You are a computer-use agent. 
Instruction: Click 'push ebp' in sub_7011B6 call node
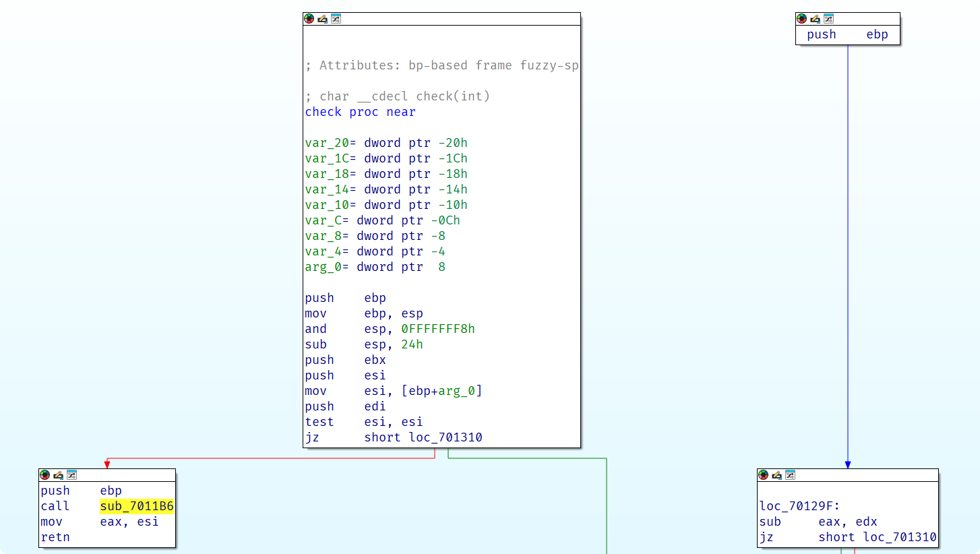pyautogui.click(x=82, y=491)
